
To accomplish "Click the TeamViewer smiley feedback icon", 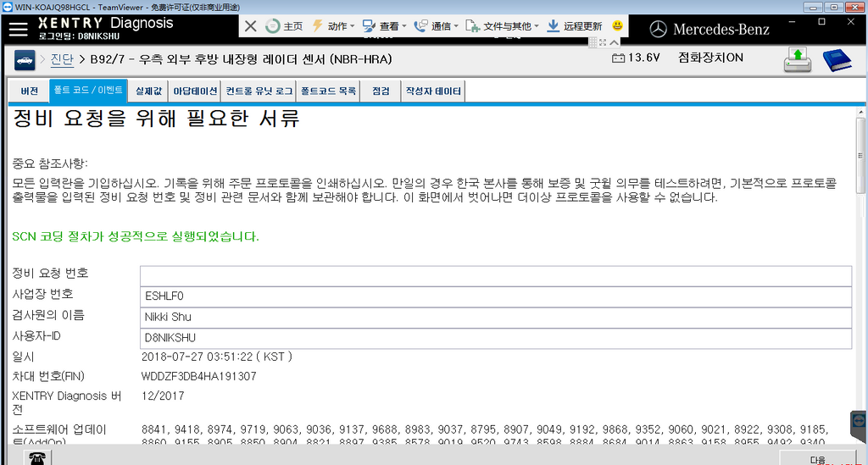I will (x=617, y=26).
